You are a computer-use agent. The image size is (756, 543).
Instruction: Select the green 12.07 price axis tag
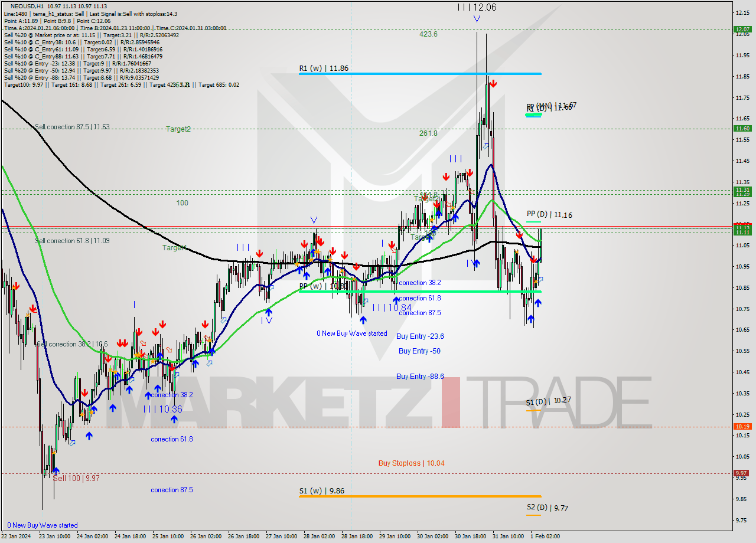[x=742, y=29]
